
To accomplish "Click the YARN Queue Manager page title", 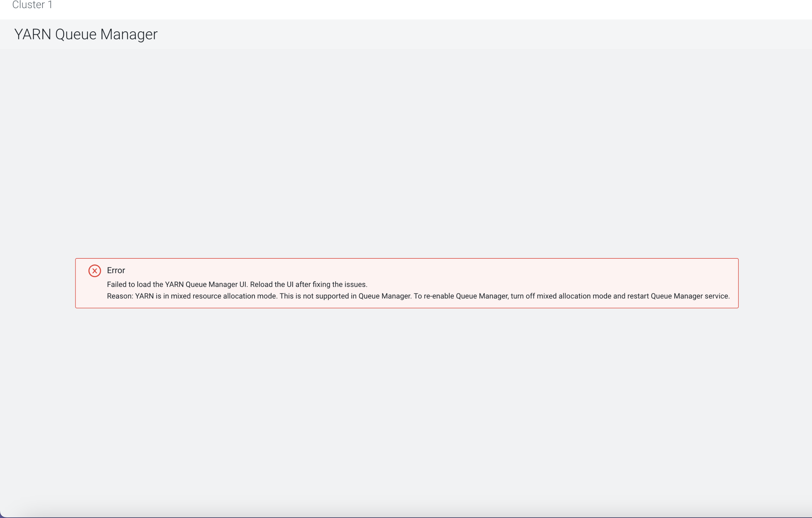I will (86, 34).
